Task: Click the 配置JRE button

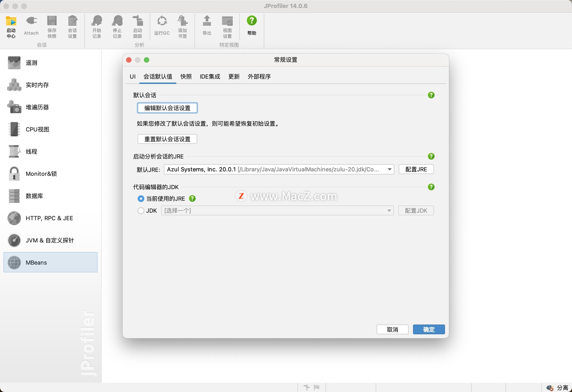Action: point(416,169)
